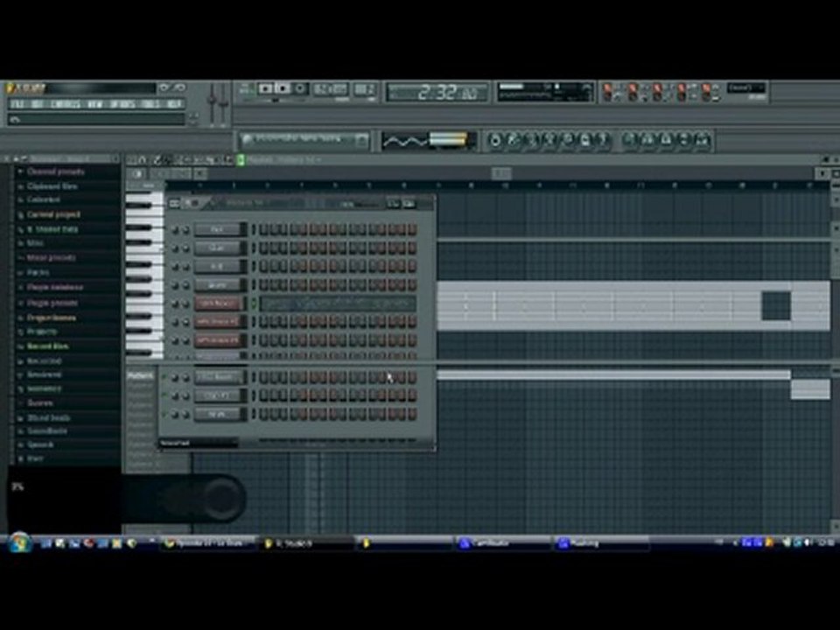Adjust the master pitch slider
Screen dimensions: 840x630
tap(223, 104)
